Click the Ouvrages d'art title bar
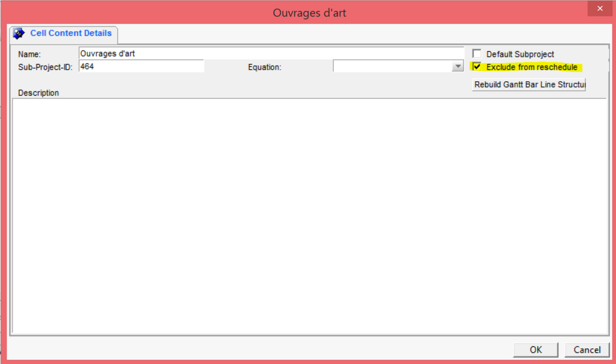This screenshot has width=616, height=364. [309, 13]
